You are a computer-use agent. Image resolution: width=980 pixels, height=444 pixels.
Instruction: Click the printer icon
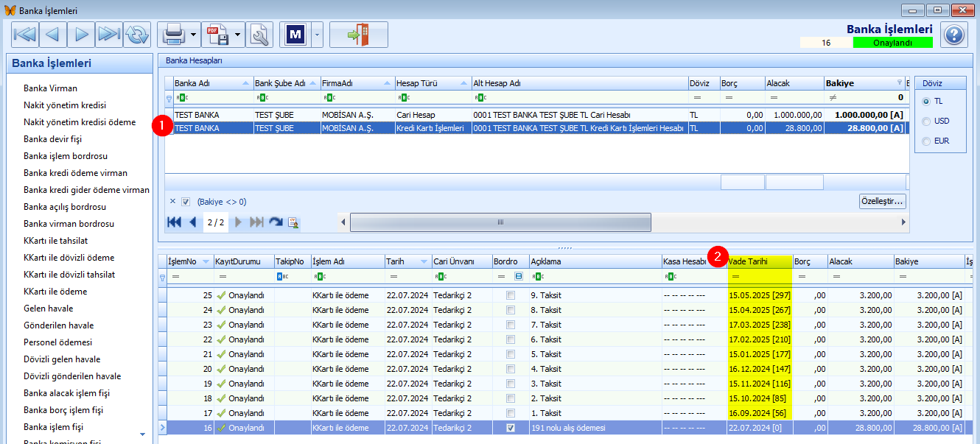[174, 34]
